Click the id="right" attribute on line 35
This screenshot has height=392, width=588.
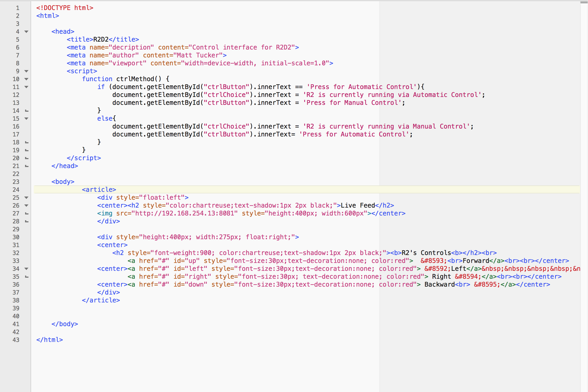(192, 277)
